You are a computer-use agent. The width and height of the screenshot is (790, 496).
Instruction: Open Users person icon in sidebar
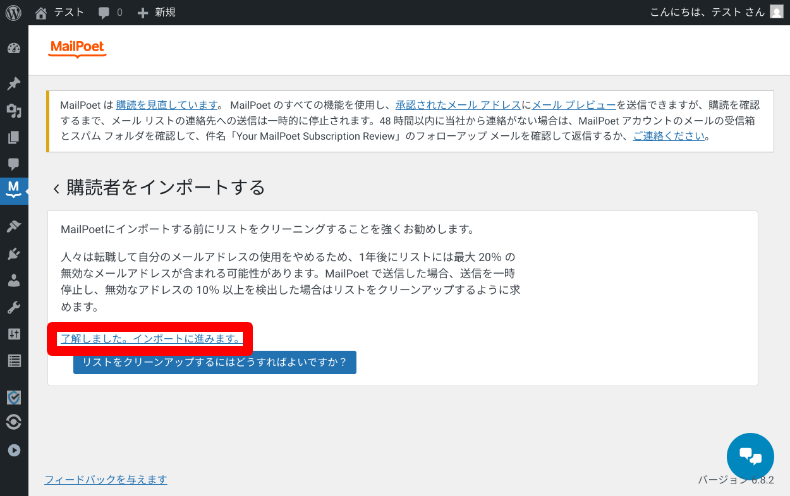[14, 280]
